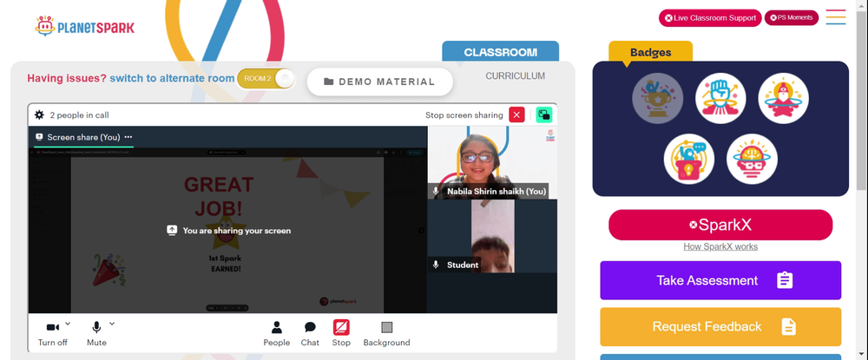
Task: Click the clipboard icon on Take Assessment
Action: point(785,280)
